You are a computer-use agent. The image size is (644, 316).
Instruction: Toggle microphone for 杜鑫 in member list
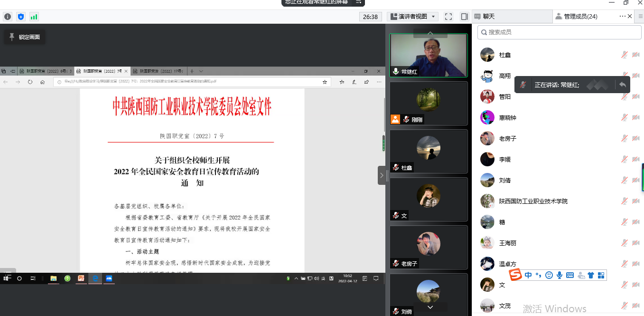tap(625, 55)
